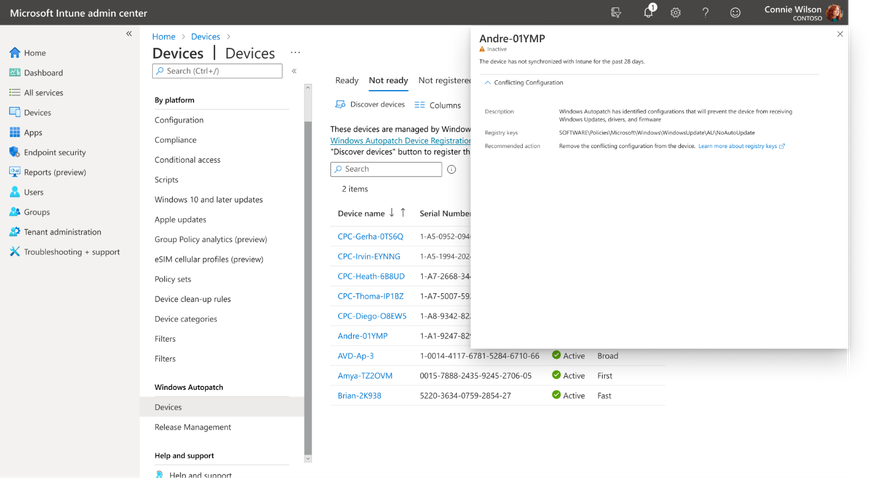Viewport: 874px width, 478px height.
Task: Open device Andre-01YMP in the list
Action: [x=362, y=336]
